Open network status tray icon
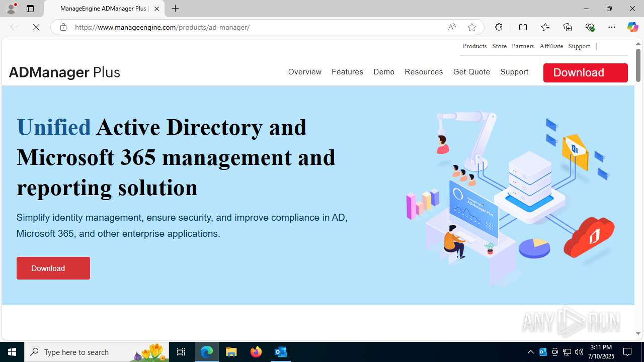644x362 pixels. pos(567,352)
